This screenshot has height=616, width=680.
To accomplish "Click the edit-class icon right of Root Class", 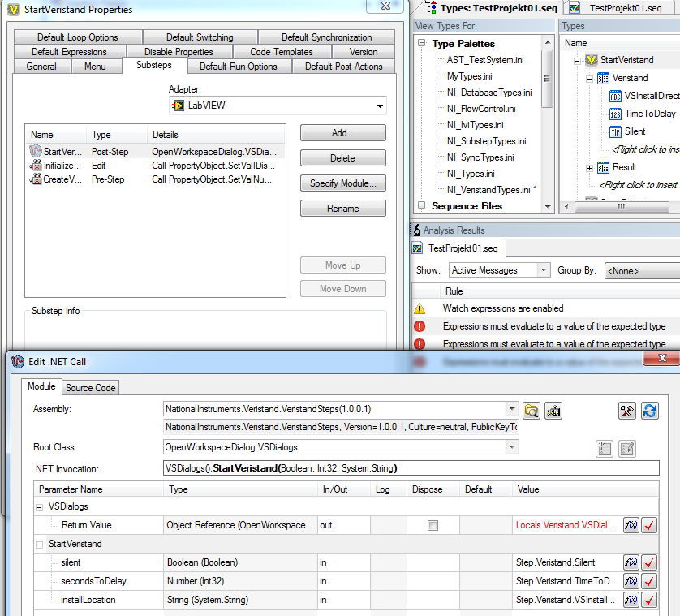I will [627, 449].
